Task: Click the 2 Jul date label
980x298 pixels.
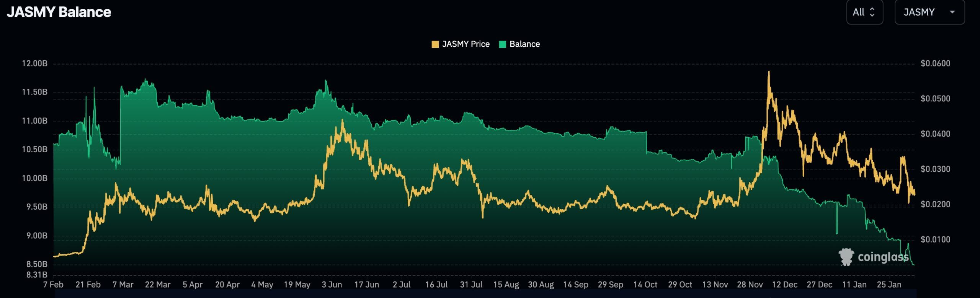Action: 402,285
